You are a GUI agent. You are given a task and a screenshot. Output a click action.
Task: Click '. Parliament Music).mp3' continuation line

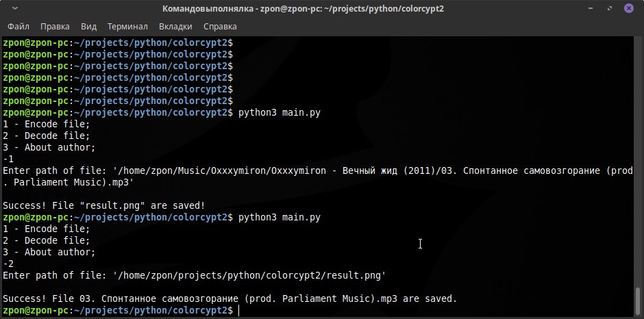pyautogui.click(x=69, y=182)
